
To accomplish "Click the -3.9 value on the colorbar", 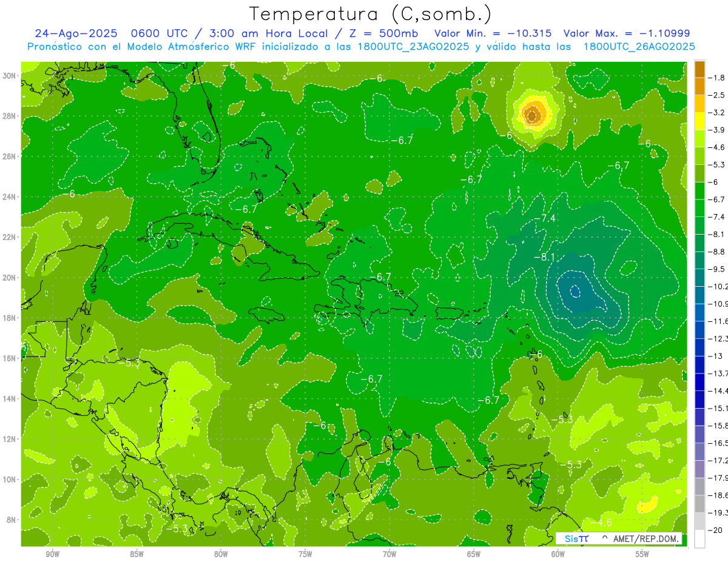I will coord(716,130).
